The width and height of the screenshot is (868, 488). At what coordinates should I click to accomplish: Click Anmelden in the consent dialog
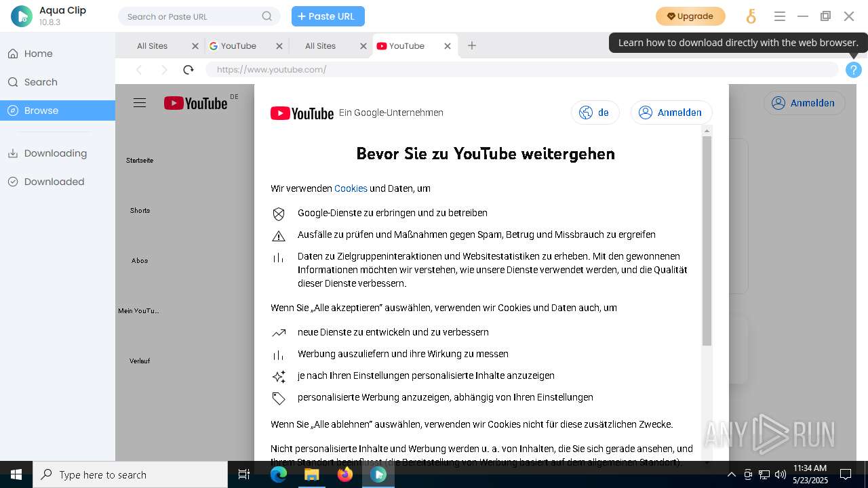point(671,113)
